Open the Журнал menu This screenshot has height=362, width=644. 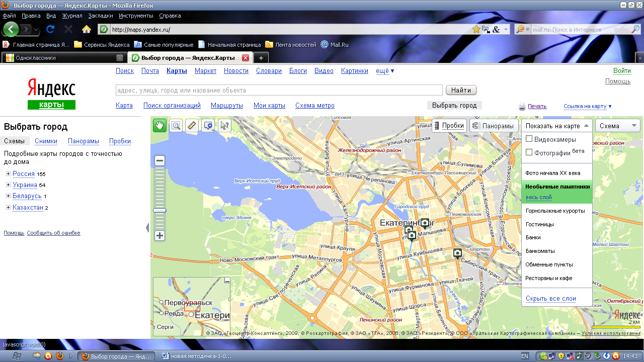(x=72, y=16)
